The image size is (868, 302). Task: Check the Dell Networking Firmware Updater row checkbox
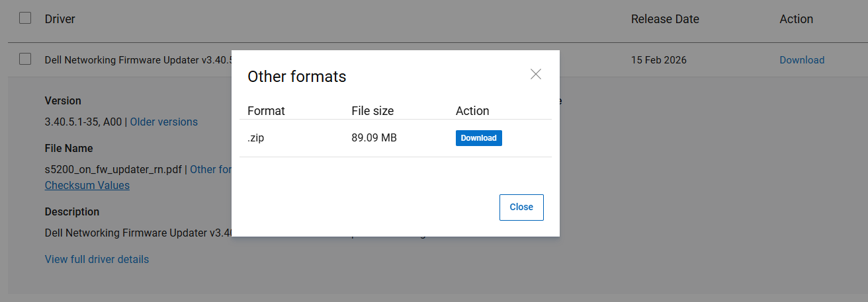pyautogui.click(x=25, y=59)
